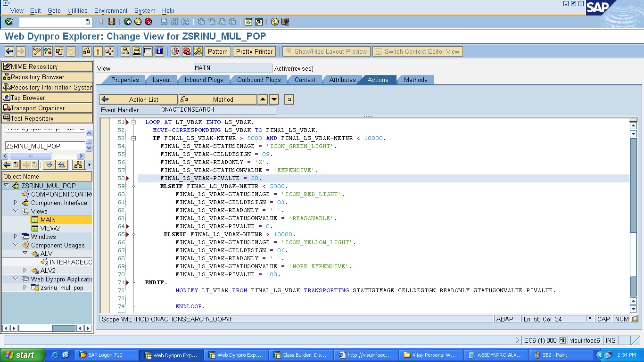Open the MIME Repository panel
Viewport: 644px width, 362px height.
(47, 66)
